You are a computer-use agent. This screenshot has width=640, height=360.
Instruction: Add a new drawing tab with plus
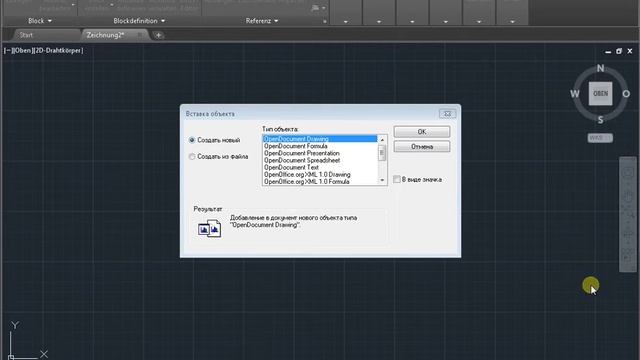tap(158, 35)
